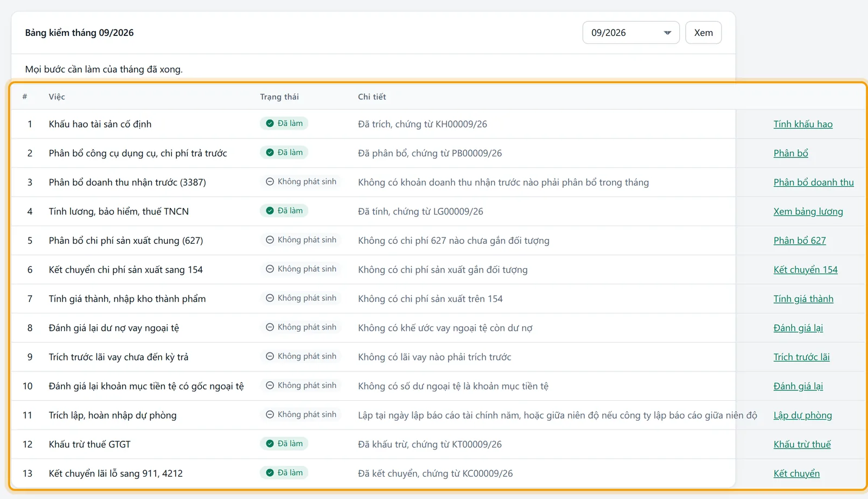This screenshot has width=868, height=499.
Task: Open the Khấu trừ thuế link
Action: [802, 444]
